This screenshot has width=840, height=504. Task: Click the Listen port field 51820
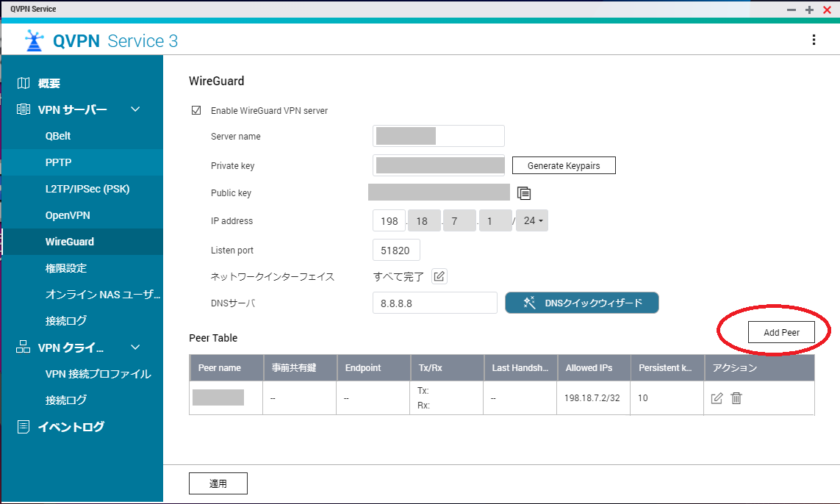pos(396,250)
